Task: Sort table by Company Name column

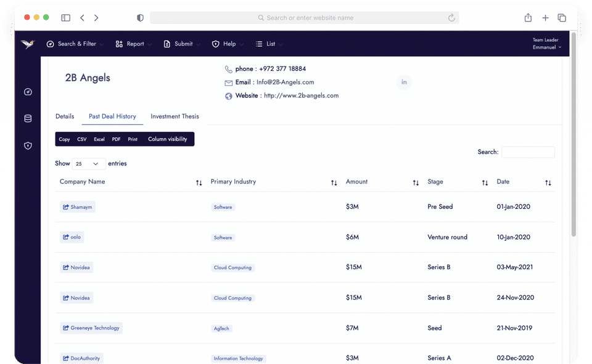Action: click(199, 183)
